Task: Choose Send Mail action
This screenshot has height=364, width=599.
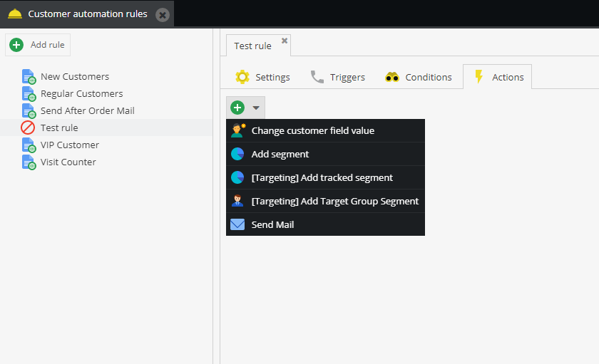Action: pos(325,224)
